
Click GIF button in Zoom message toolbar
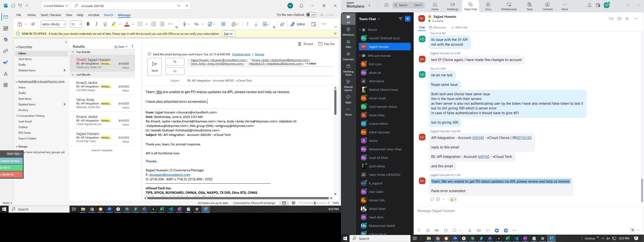tap(437, 230)
